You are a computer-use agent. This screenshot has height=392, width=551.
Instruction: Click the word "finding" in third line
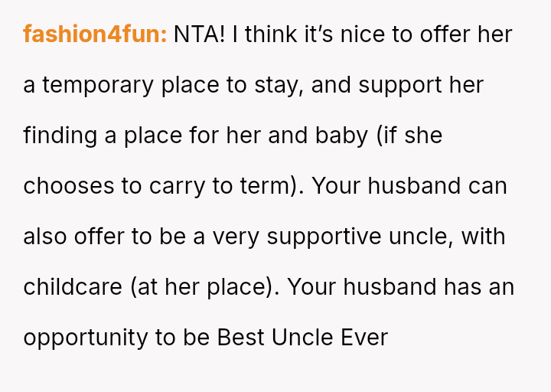60,136
